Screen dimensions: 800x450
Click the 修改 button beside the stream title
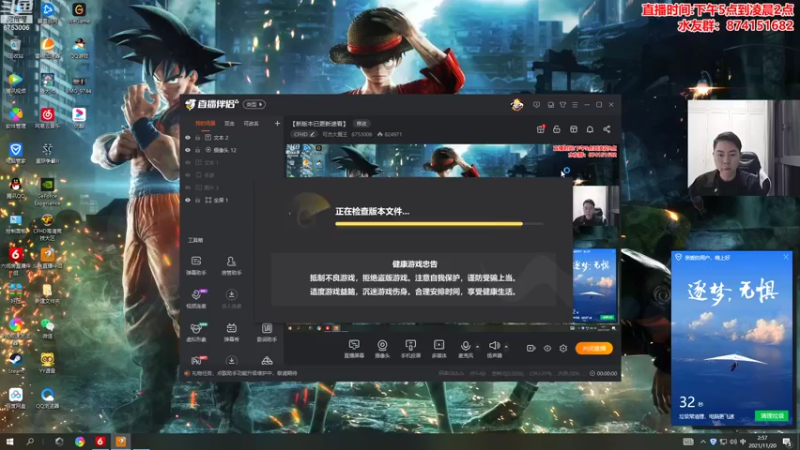tap(362, 123)
